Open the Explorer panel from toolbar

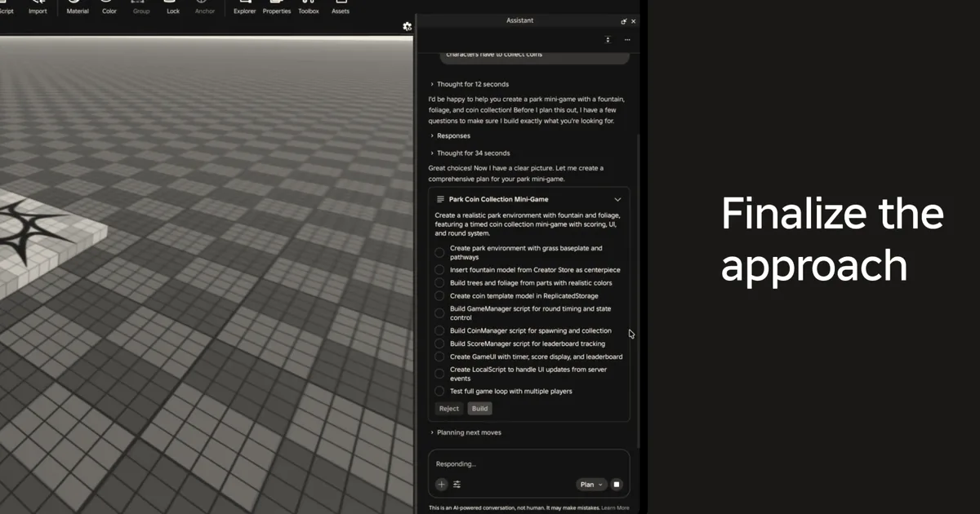(x=245, y=8)
